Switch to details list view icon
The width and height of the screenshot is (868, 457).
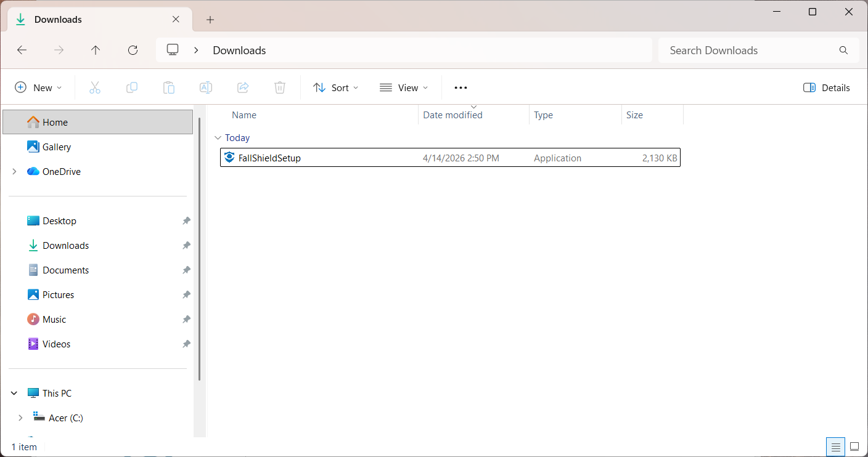point(836,447)
